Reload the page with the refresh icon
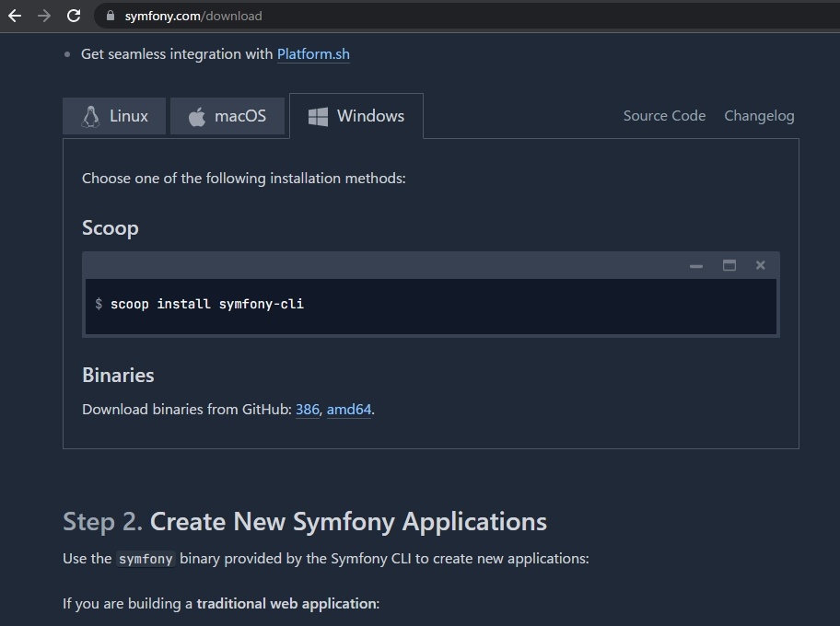This screenshot has width=840, height=626. pos(74,16)
